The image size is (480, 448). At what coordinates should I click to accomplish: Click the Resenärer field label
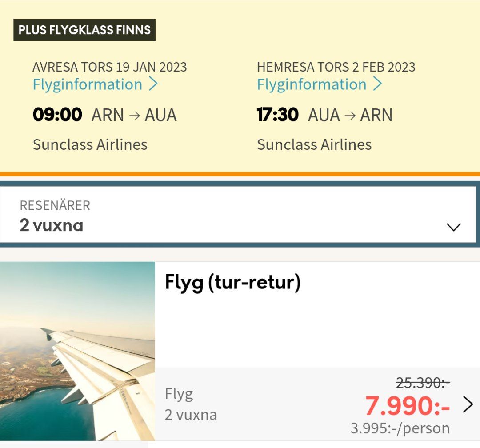[x=55, y=205]
